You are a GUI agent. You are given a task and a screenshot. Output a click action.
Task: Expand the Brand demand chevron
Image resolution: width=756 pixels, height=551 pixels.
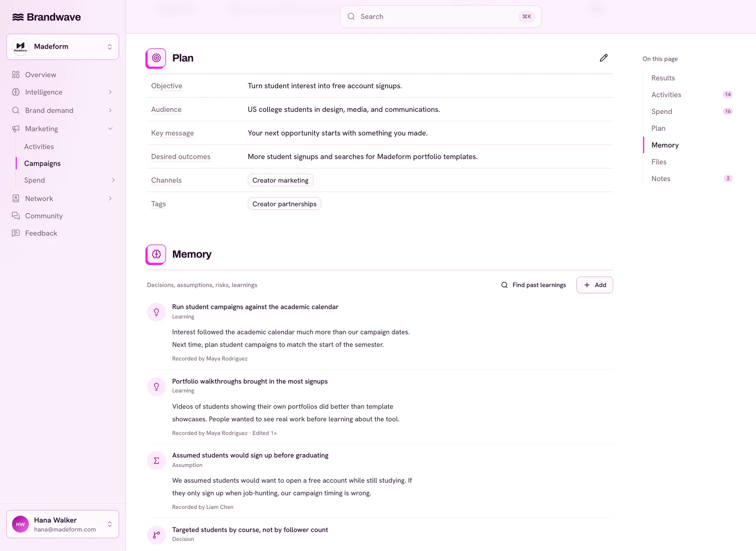(x=110, y=110)
